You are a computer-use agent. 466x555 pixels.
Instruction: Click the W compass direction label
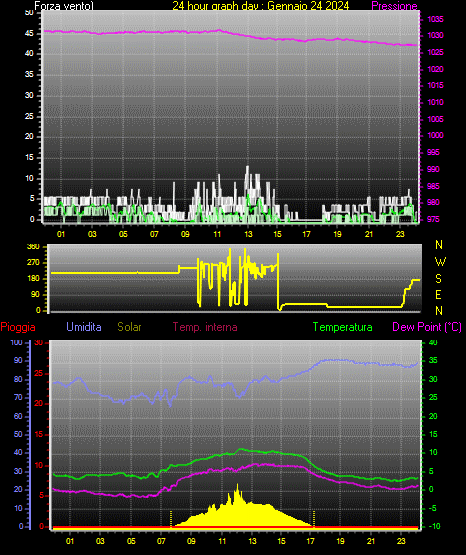point(440,262)
